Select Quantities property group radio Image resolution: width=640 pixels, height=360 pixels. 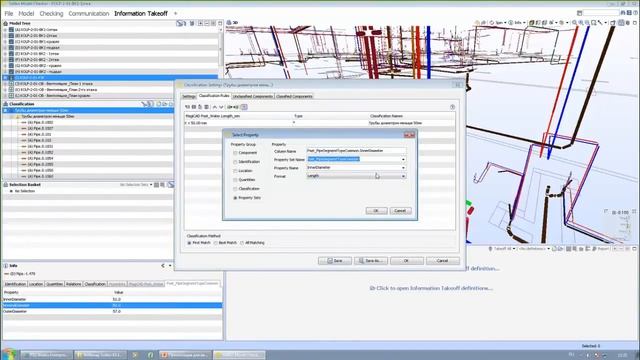tap(235, 180)
